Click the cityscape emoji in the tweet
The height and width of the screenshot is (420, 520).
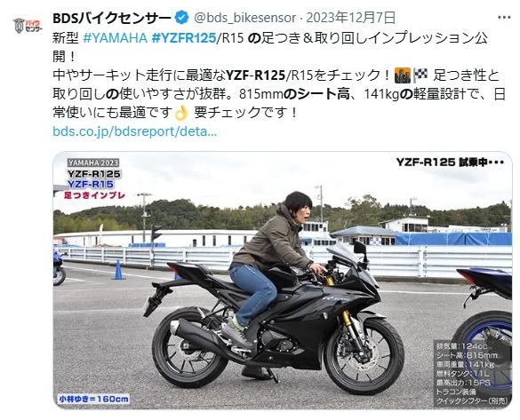403,75
